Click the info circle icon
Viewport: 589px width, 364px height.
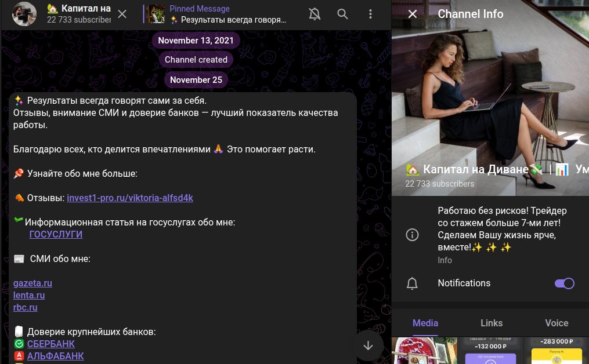coord(412,235)
